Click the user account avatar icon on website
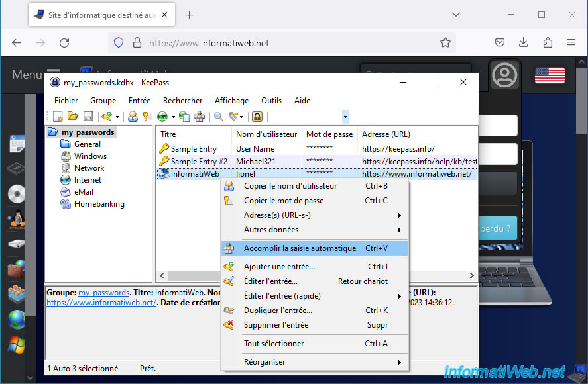 tap(504, 75)
